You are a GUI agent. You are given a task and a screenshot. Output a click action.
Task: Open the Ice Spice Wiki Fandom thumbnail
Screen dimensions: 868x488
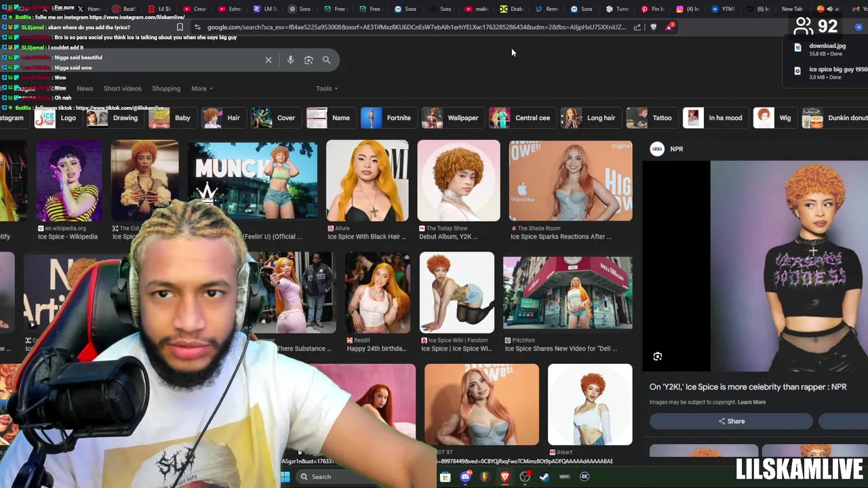point(457,293)
